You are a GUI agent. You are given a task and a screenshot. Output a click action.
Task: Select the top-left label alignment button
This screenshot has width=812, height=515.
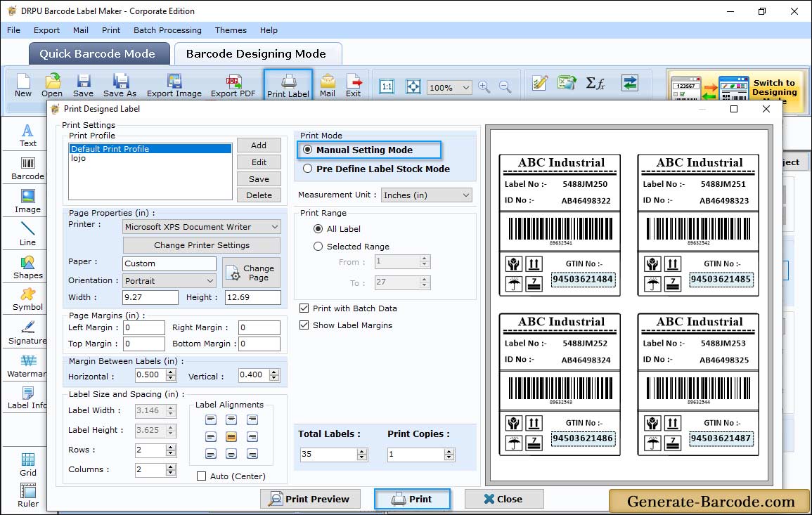coord(210,419)
